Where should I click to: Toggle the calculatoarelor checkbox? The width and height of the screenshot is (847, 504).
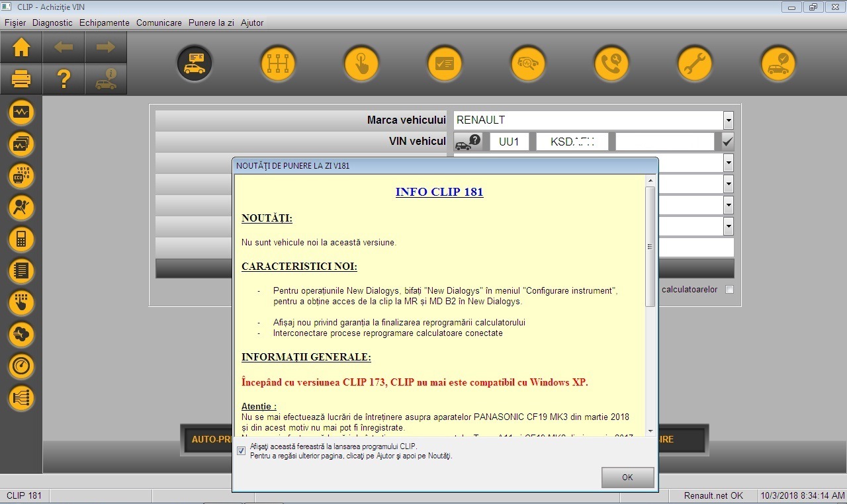point(729,290)
